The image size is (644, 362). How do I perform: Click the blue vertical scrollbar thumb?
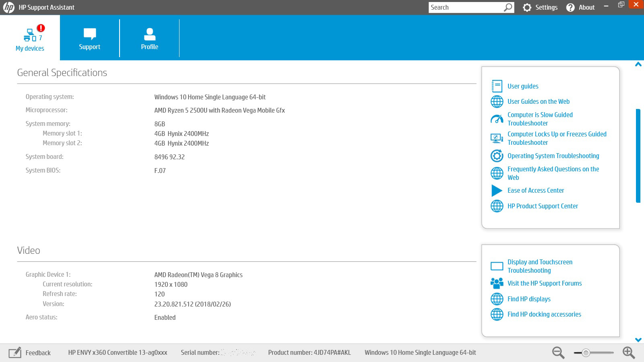point(638,156)
